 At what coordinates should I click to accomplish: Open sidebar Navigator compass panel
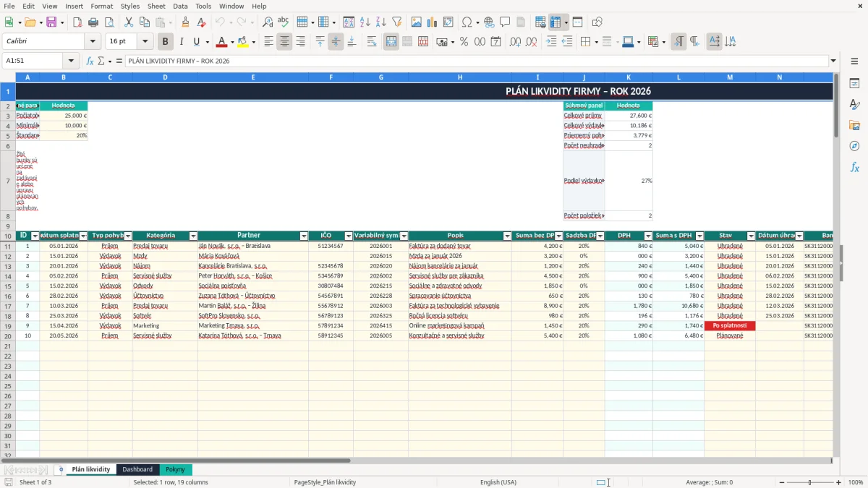[854, 146]
